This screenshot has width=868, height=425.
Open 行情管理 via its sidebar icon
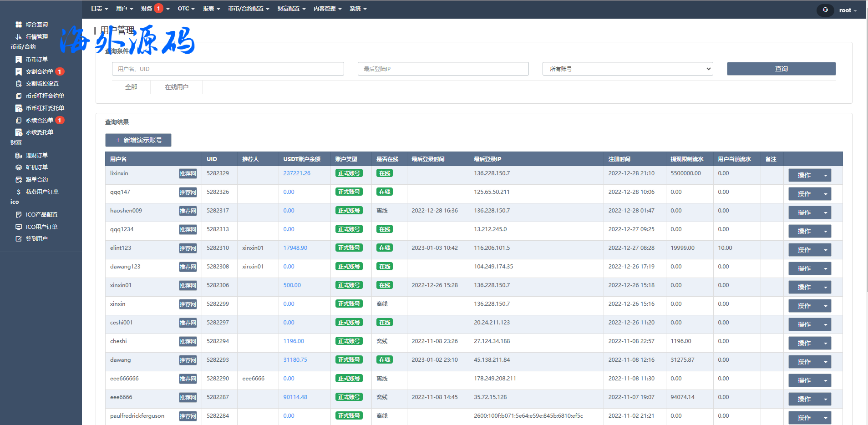(x=19, y=37)
